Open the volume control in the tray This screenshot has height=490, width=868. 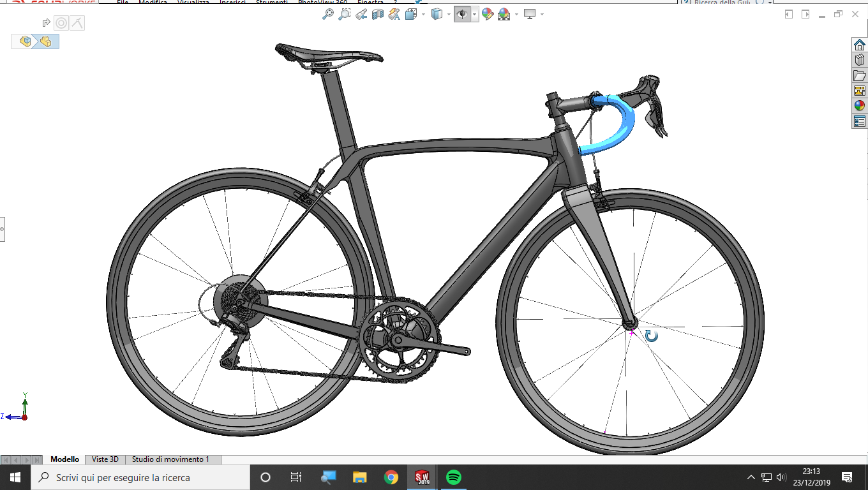(x=782, y=477)
